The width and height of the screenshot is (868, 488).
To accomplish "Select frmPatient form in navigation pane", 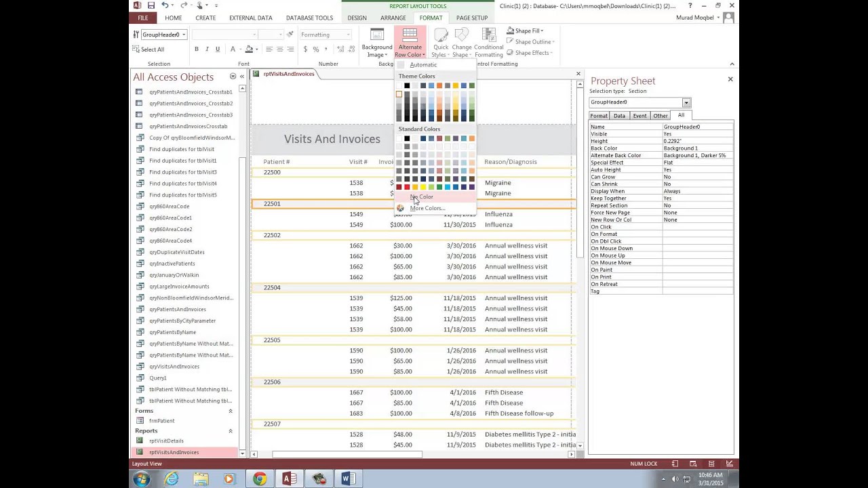I will (x=161, y=421).
